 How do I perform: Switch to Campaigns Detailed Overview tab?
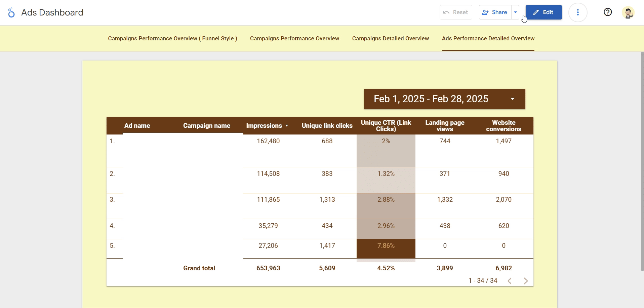pyautogui.click(x=391, y=38)
